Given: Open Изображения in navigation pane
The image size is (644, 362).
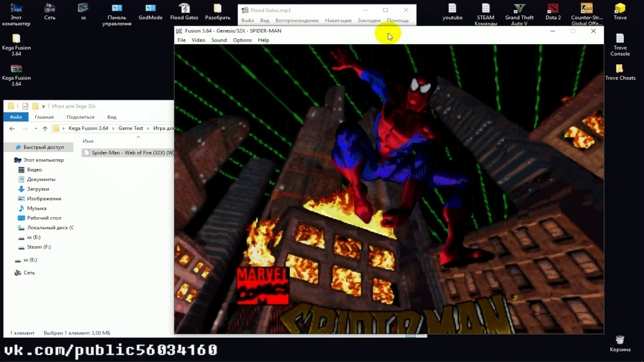Looking at the screenshot, I should click(x=44, y=199).
